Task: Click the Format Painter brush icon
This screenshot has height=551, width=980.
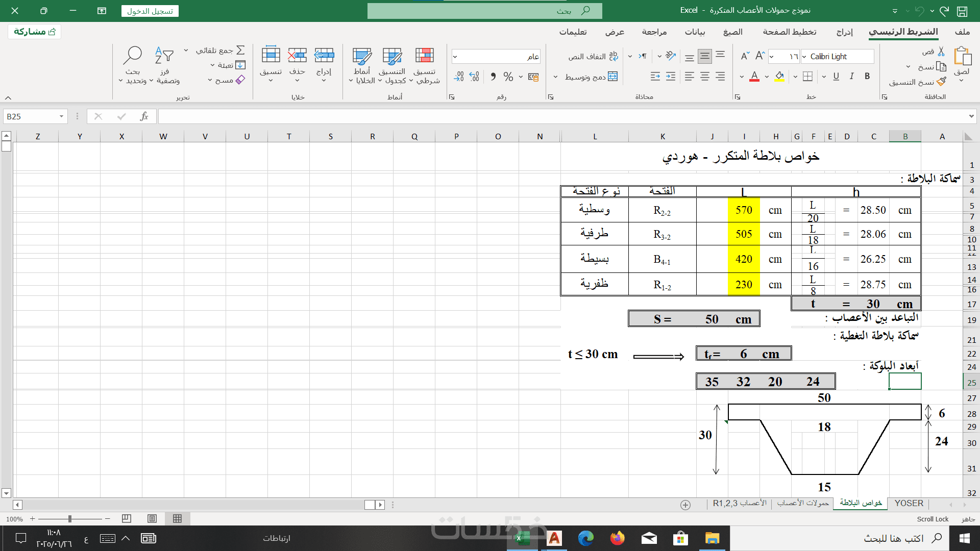Action: [942, 82]
